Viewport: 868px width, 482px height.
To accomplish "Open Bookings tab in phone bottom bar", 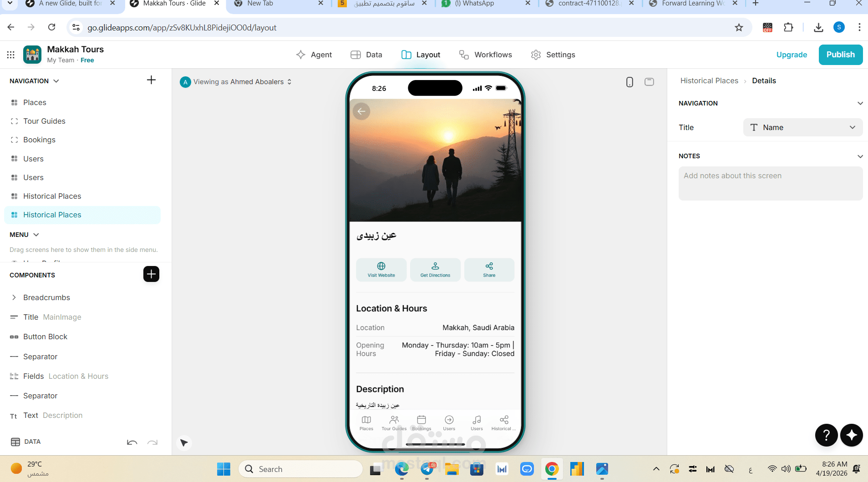I will 421,422.
